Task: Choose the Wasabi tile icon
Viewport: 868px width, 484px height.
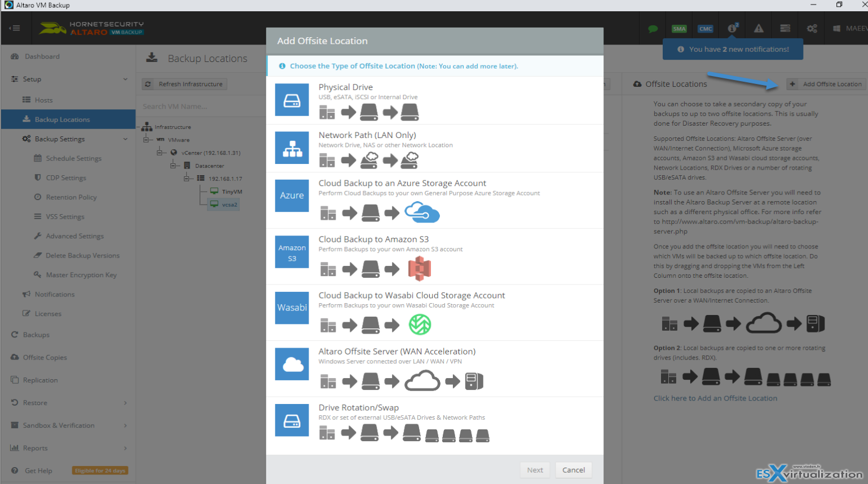Action: pyautogui.click(x=292, y=308)
